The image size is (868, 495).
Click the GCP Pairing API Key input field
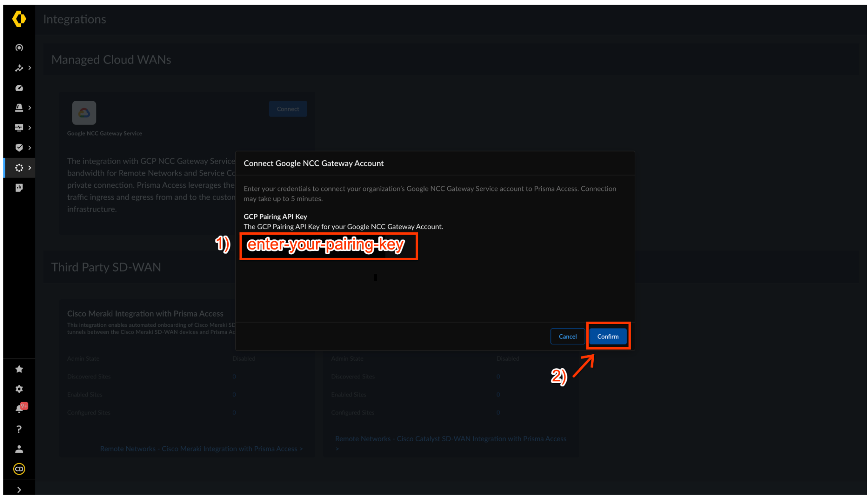tap(329, 246)
